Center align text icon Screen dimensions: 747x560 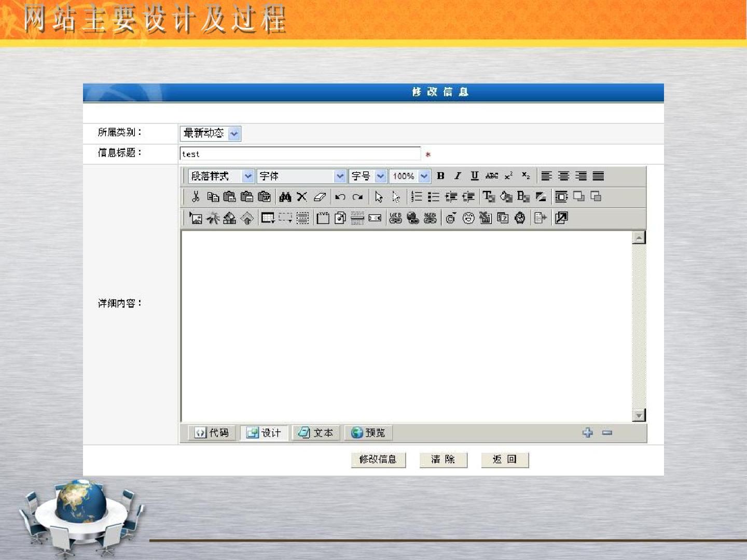pos(563,176)
